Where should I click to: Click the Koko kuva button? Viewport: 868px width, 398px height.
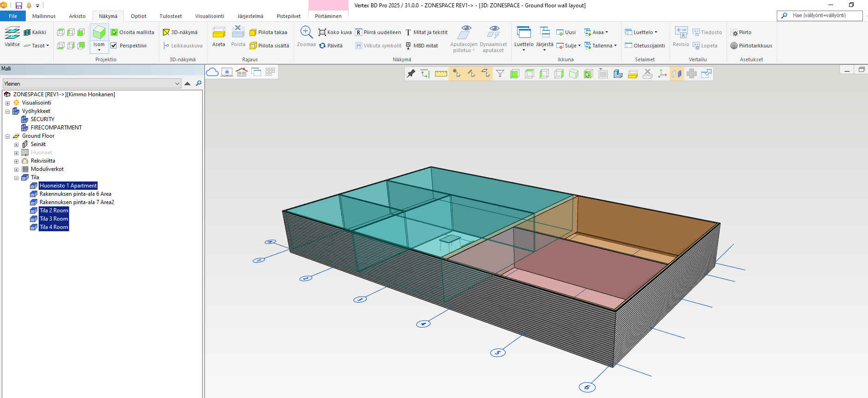click(335, 32)
